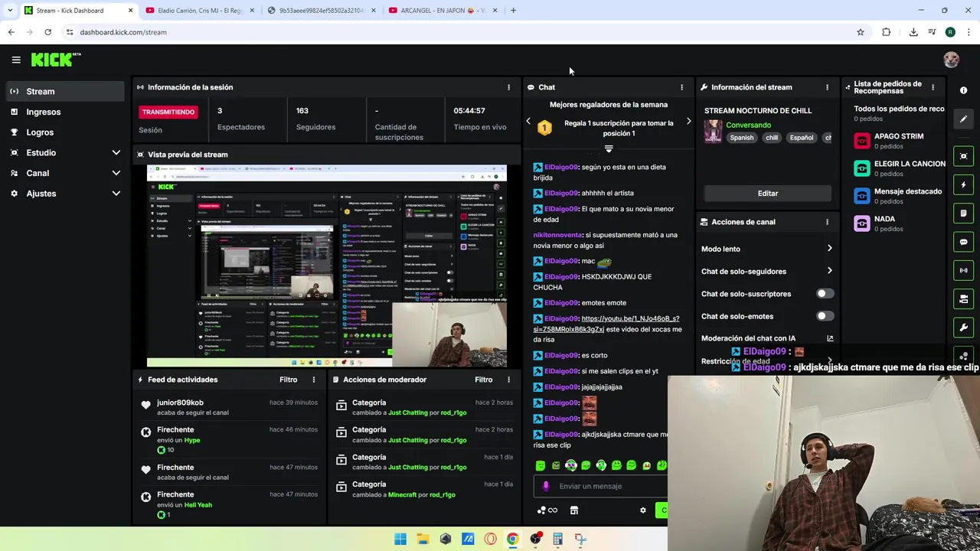The height and width of the screenshot is (551, 980).
Task: Click the pencil edit layout icon
Action: coord(963,119)
